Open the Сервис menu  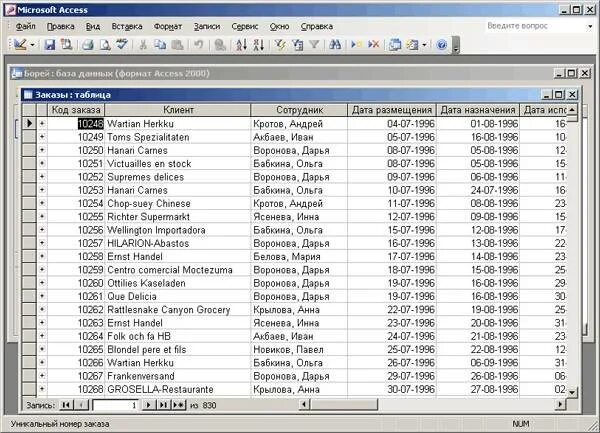pyautogui.click(x=245, y=26)
